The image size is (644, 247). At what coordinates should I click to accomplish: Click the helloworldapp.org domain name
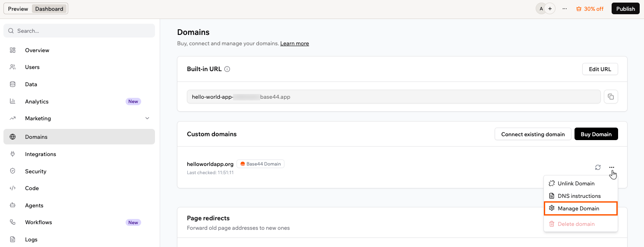(210, 164)
